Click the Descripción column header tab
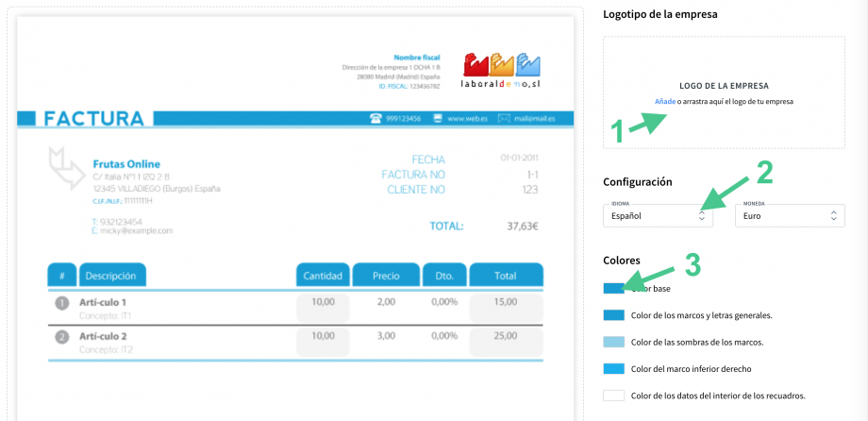 coord(113,276)
